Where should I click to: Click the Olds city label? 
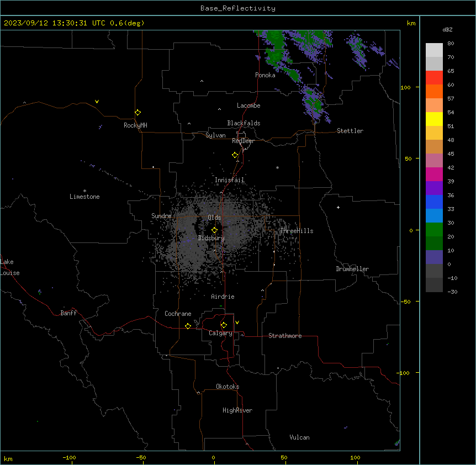(x=214, y=218)
